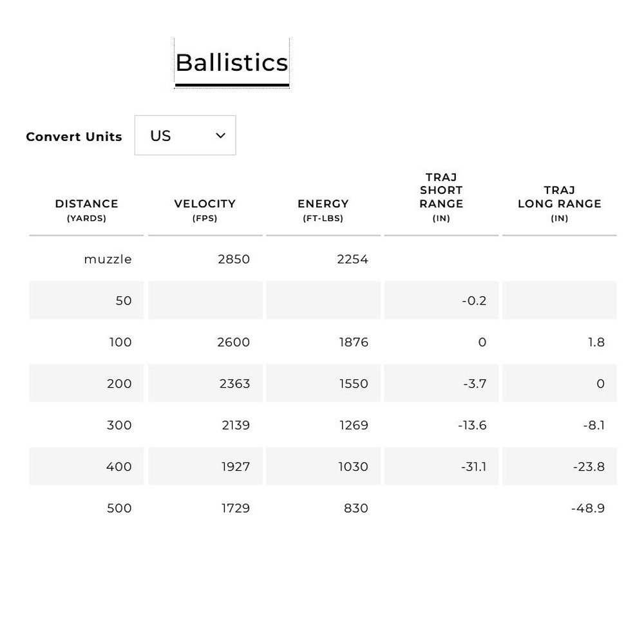Screen dimensions: 644x644
Task: Click the -0.2 short range trajectory value
Action: coord(474,301)
